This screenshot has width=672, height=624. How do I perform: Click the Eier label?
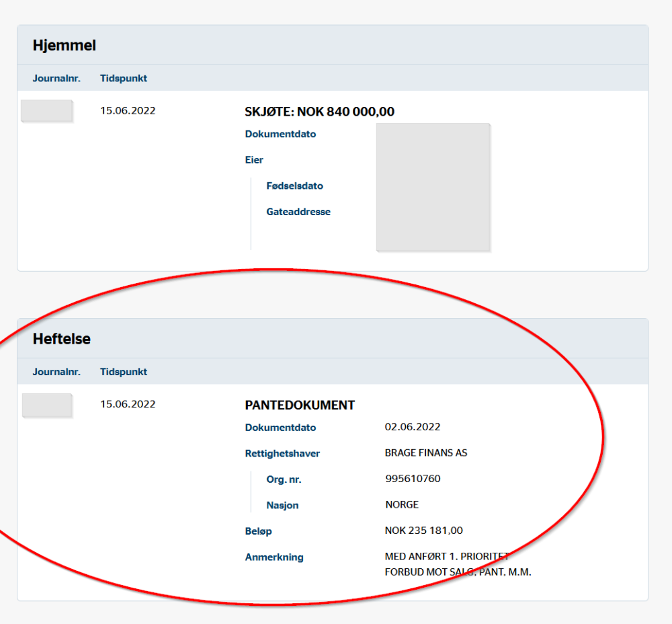click(x=254, y=160)
